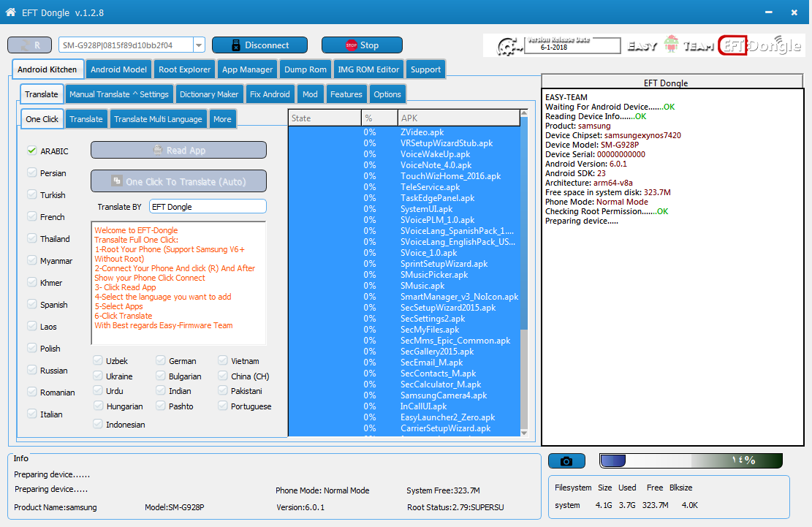Click the Disconnect button
The height and width of the screenshot is (527, 812).
point(259,45)
